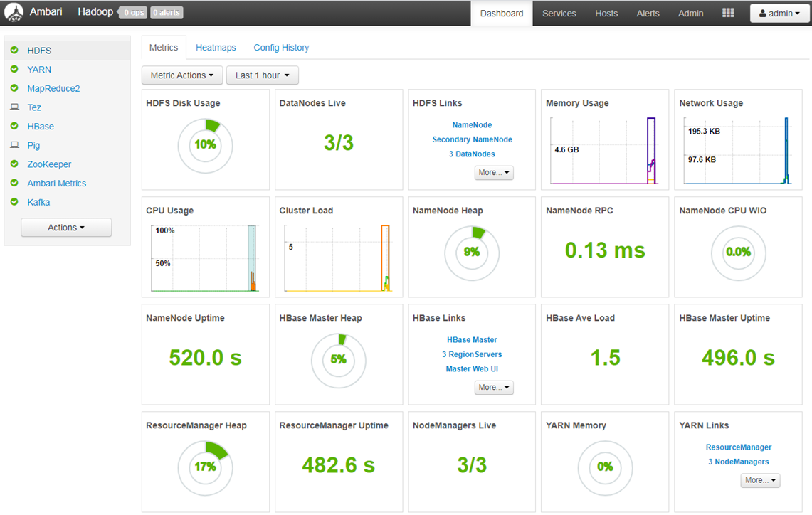Expand More in YARN Links
The height and width of the screenshot is (515, 812).
760,480
